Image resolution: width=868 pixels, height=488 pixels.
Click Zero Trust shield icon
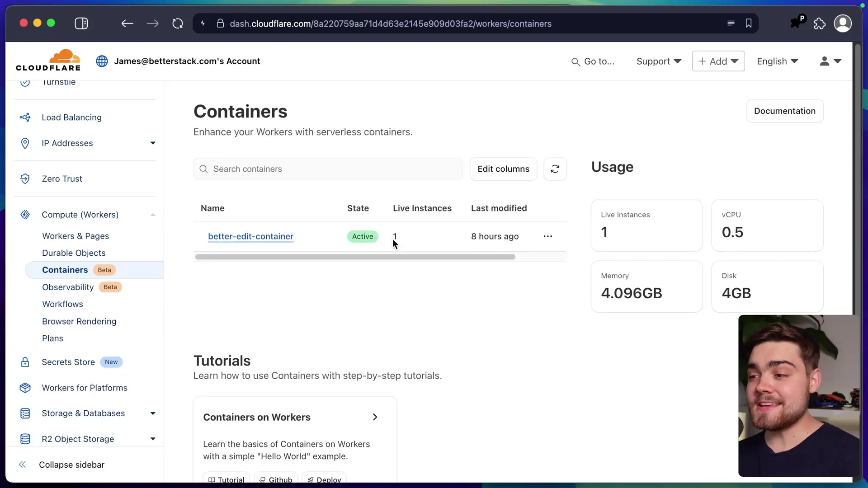[25, 179]
